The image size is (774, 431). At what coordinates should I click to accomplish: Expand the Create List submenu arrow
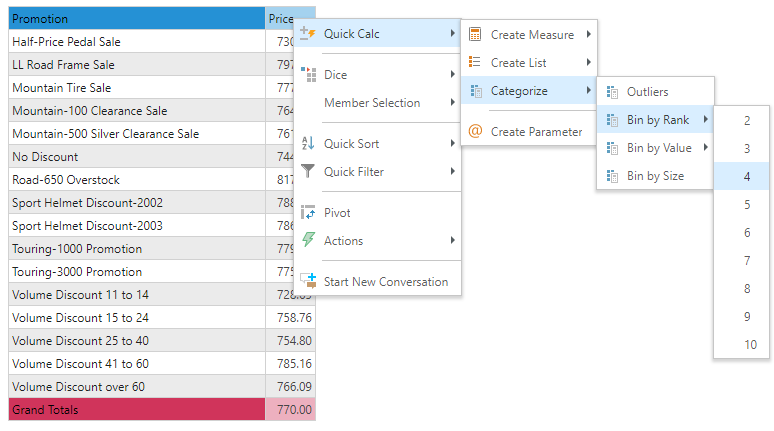[x=588, y=63]
